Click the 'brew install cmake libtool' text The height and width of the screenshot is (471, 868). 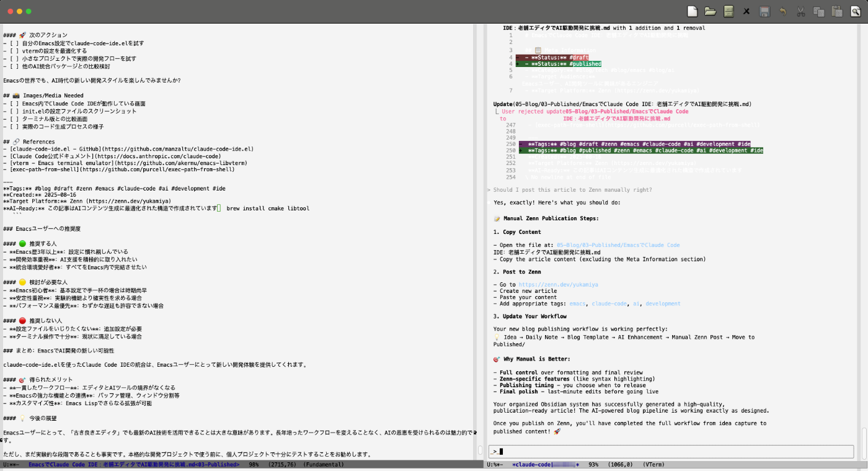tap(268, 209)
